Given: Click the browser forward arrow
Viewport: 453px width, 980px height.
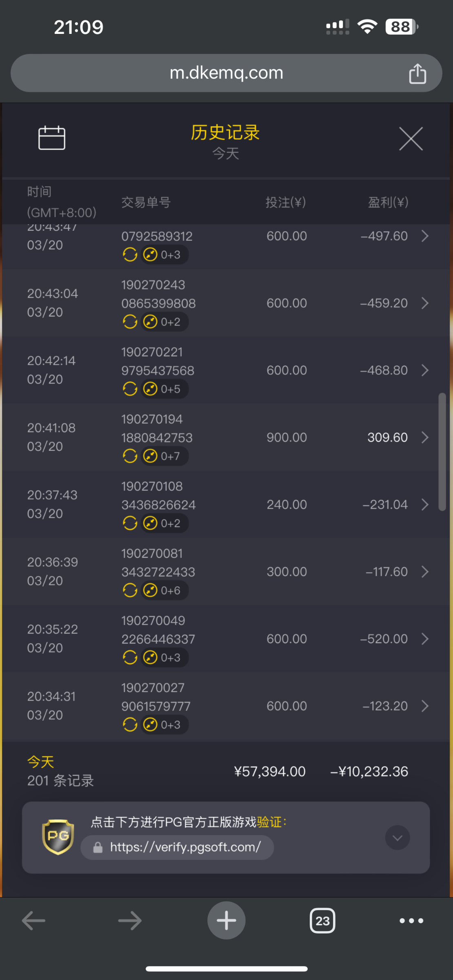Looking at the screenshot, I should pos(130,921).
